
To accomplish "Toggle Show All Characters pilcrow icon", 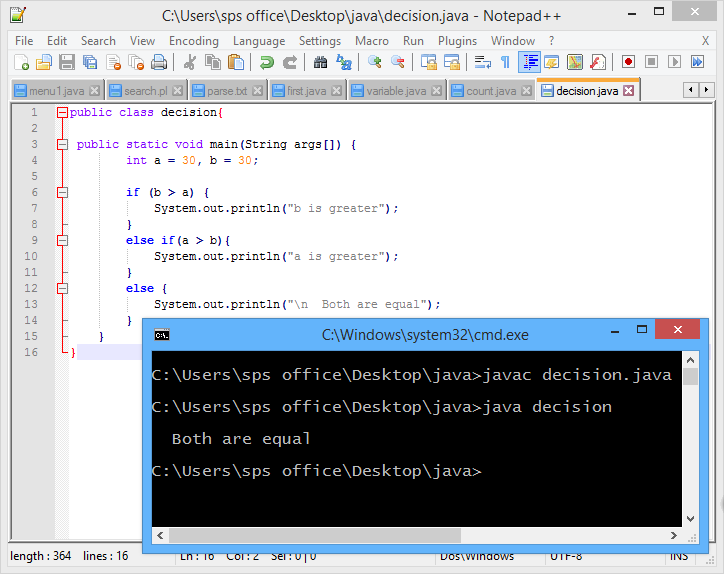I will pos(506,62).
